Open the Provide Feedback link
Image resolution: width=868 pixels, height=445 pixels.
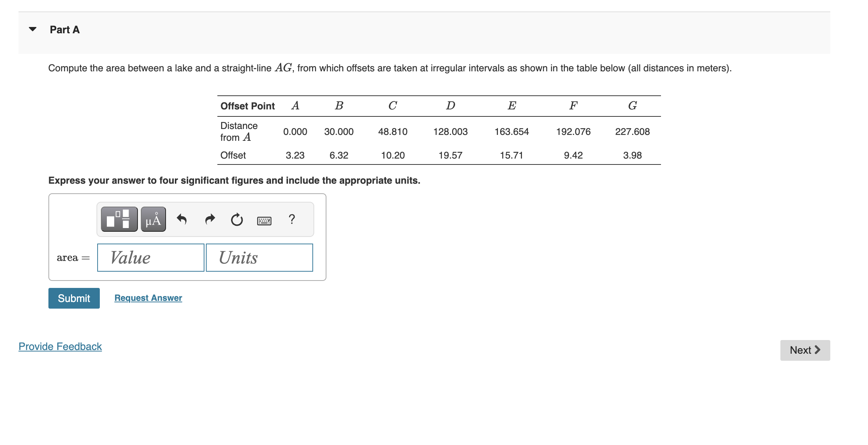(60, 346)
